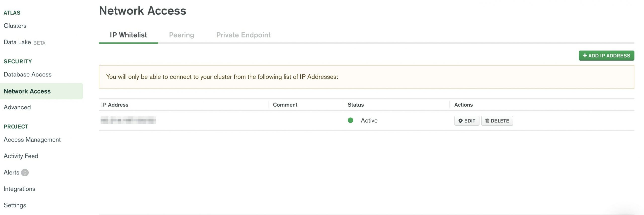Open the Private Endpoint tab

(x=243, y=35)
